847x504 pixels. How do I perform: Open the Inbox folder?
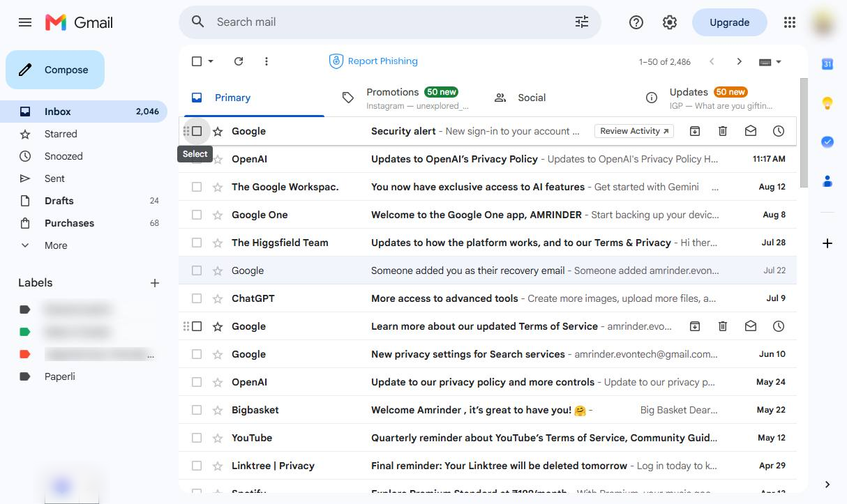coord(84,112)
